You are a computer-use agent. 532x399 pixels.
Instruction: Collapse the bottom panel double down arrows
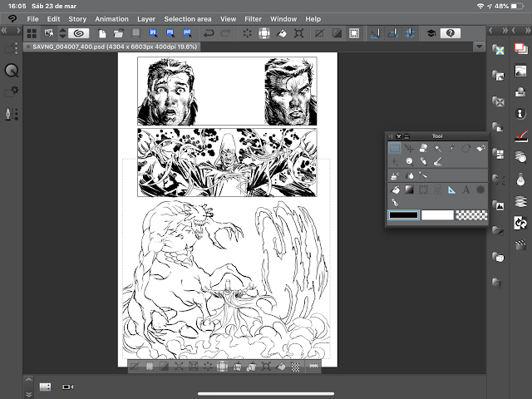pyautogui.click(x=28, y=395)
